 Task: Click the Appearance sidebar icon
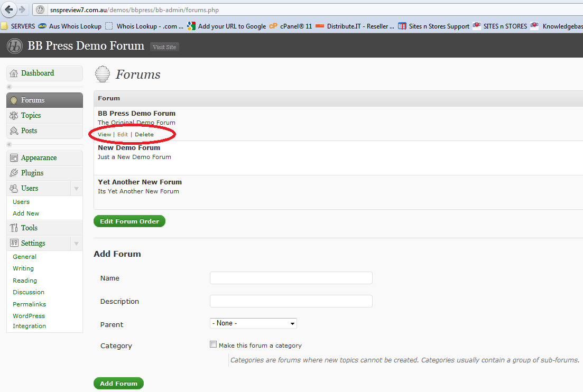(x=14, y=158)
